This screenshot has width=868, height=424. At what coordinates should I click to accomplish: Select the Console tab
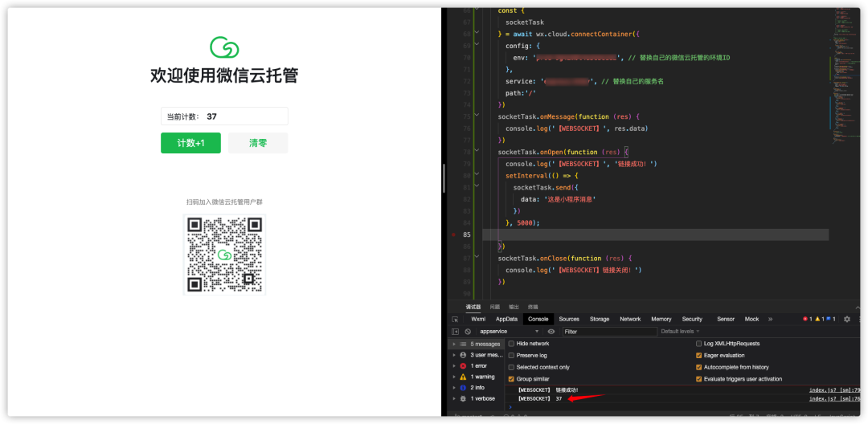pyautogui.click(x=538, y=319)
